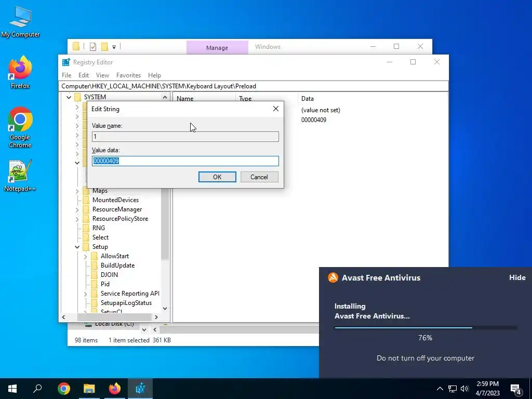Viewport: 532px width, 399px height.
Task: Open File Explorer from taskbar
Action: pyautogui.click(x=89, y=389)
